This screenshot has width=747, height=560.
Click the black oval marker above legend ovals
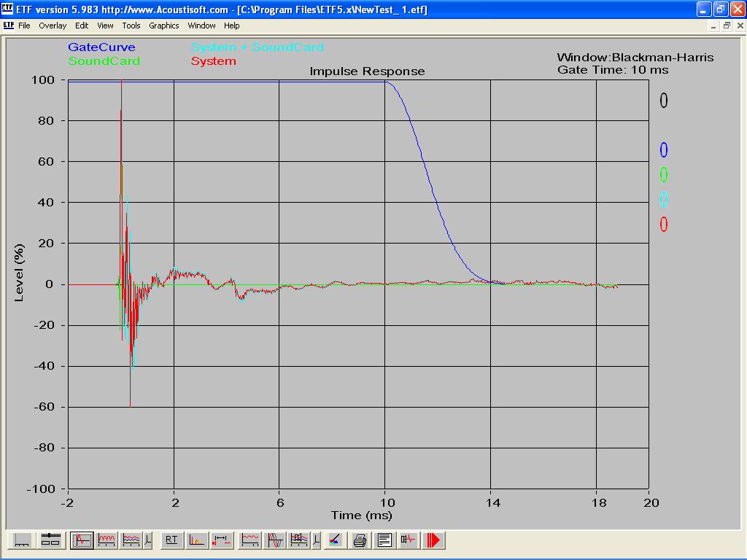coord(664,101)
